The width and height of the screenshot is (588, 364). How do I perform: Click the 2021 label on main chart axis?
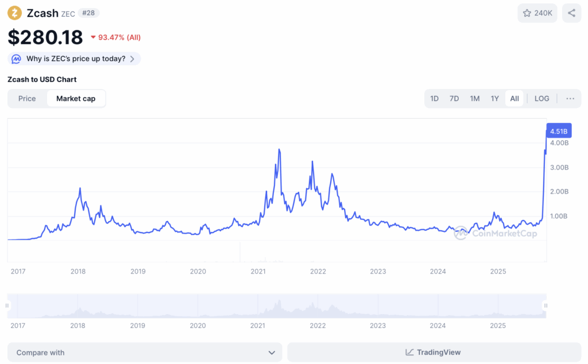(258, 272)
